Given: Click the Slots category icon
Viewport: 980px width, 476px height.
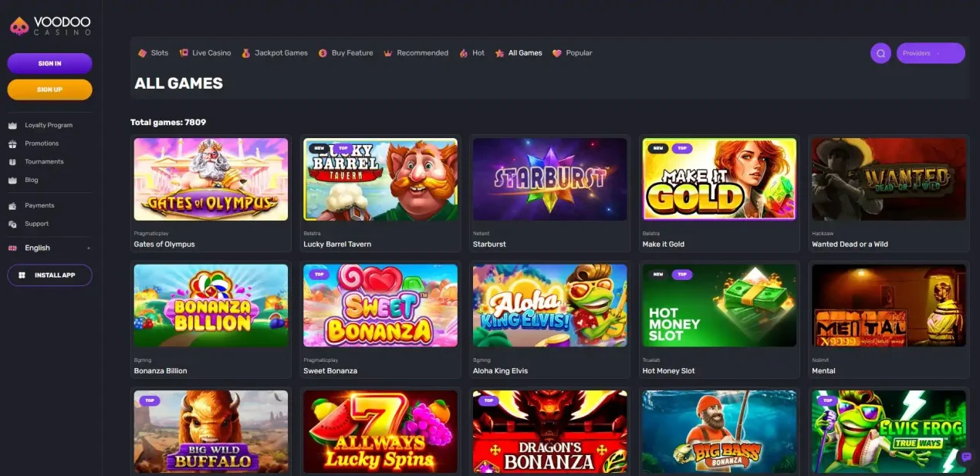Looking at the screenshot, I should [142, 53].
